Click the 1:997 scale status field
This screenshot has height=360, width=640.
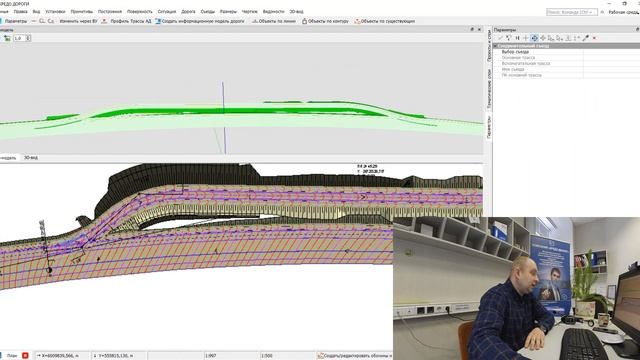coord(231,356)
